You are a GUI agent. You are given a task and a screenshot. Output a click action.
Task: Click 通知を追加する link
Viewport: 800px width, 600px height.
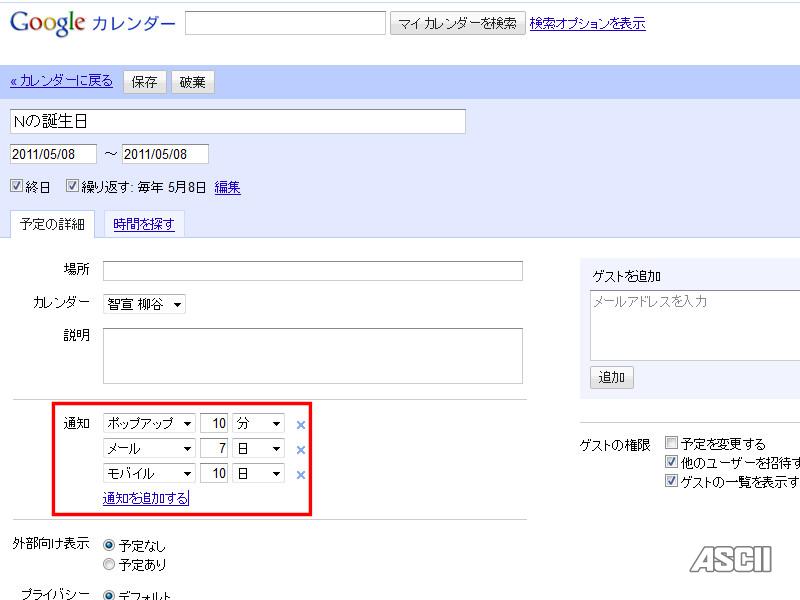tap(145, 498)
